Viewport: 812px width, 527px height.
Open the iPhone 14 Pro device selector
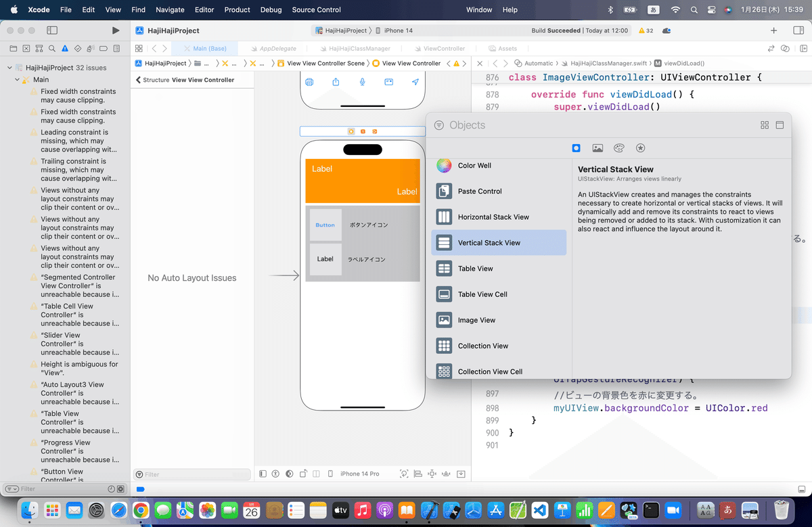(x=359, y=474)
